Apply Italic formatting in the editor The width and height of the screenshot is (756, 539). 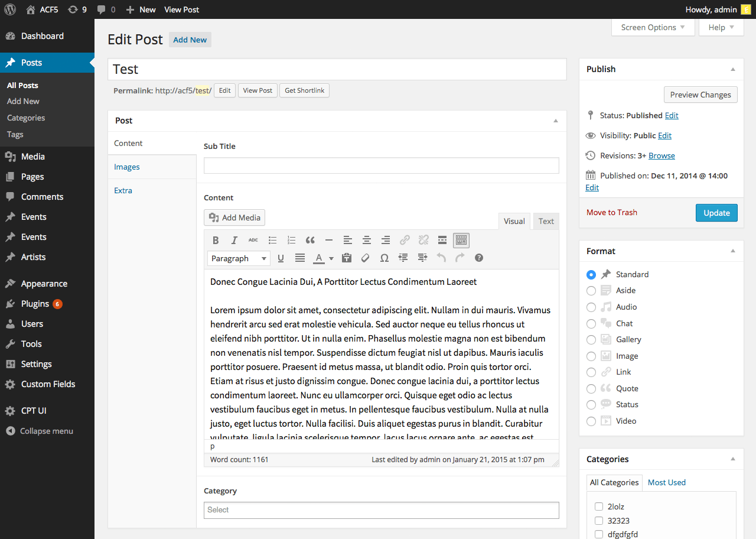click(x=234, y=240)
